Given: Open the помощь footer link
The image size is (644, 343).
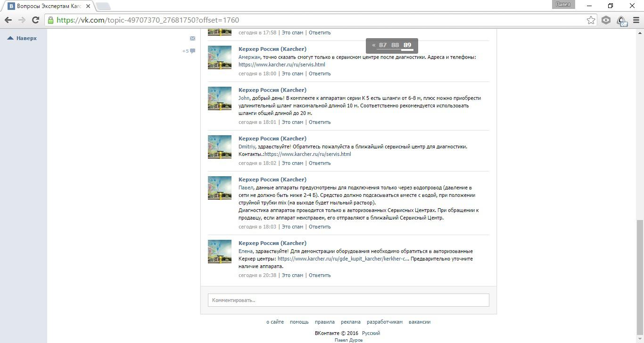Looking at the screenshot, I should click(299, 322).
